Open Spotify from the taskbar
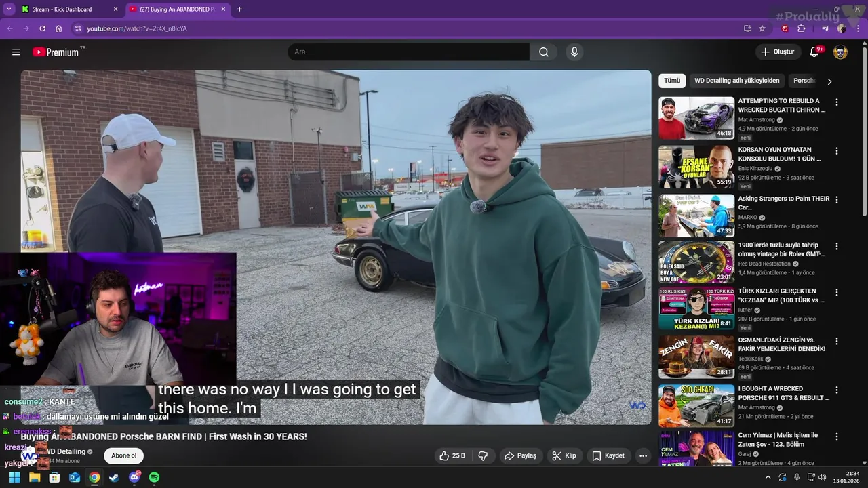 click(x=154, y=477)
